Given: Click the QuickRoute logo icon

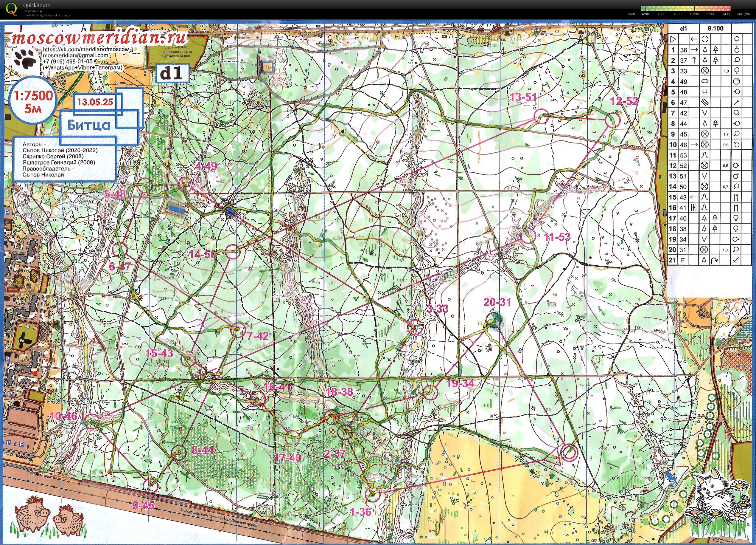Looking at the screenshot, I should coord(11,9).
